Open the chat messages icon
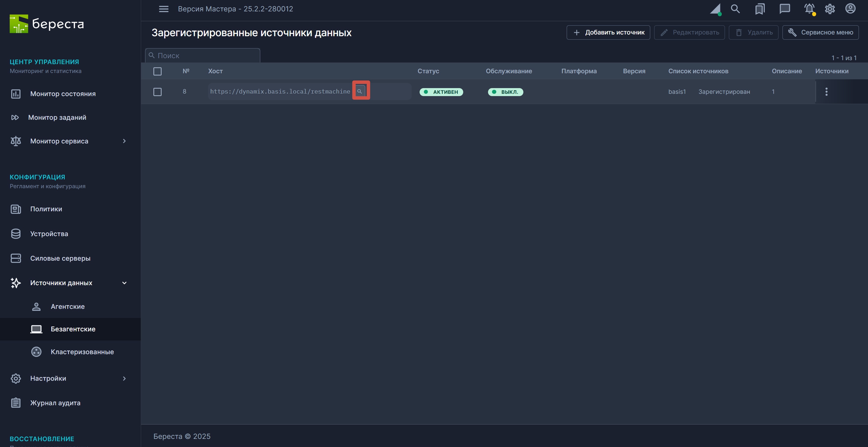Screen dimensions: 868x447 coord(784,9)
